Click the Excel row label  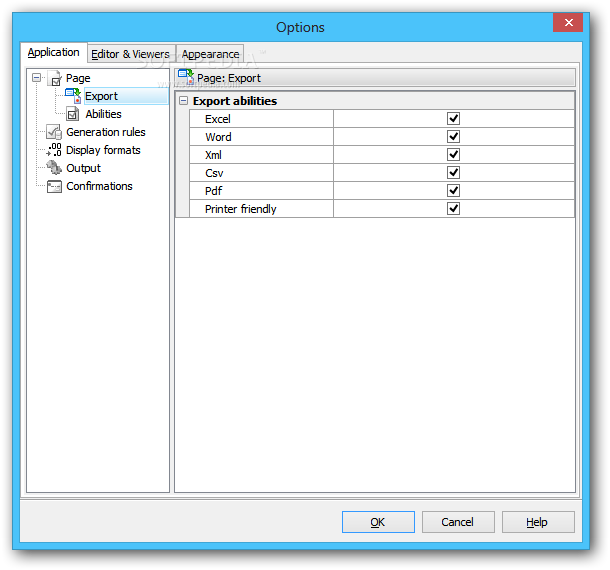point(218,119)
